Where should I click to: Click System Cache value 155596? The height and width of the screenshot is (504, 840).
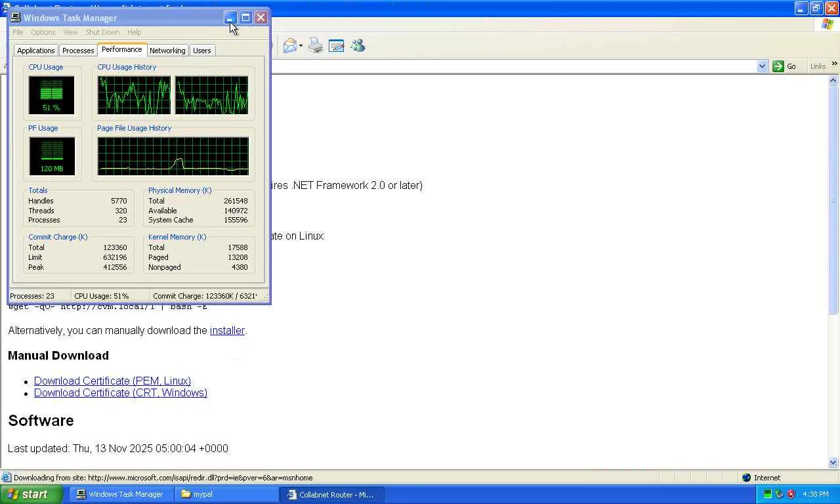(x=236, y=220)
